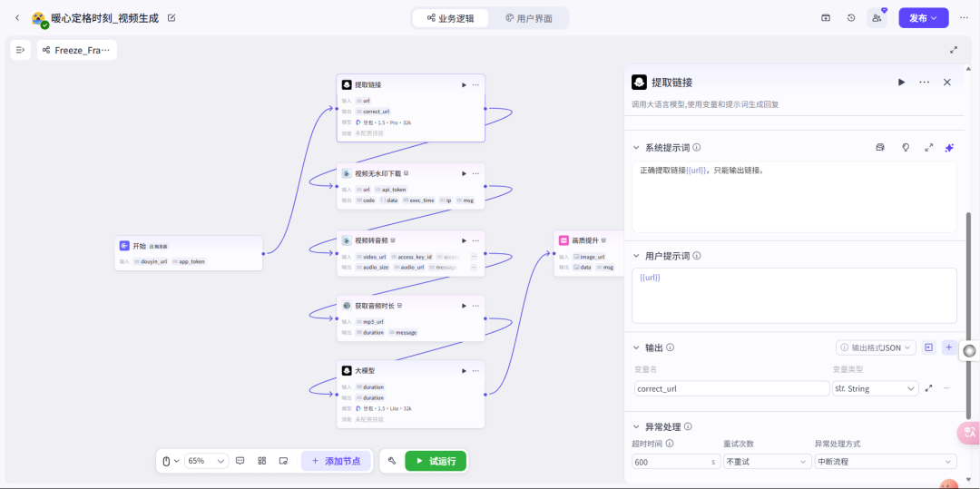
Task: Select the 画质提升 node
Action: point(589,253)
